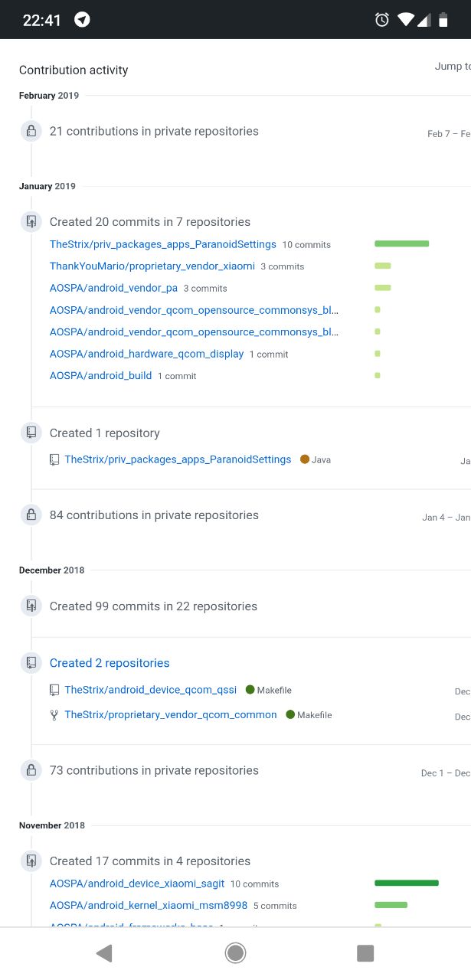Image resolution: width=471 pixels, height=980 pixels.
Task: Open the Jump to dropdown
Action: tap(452, 67)
